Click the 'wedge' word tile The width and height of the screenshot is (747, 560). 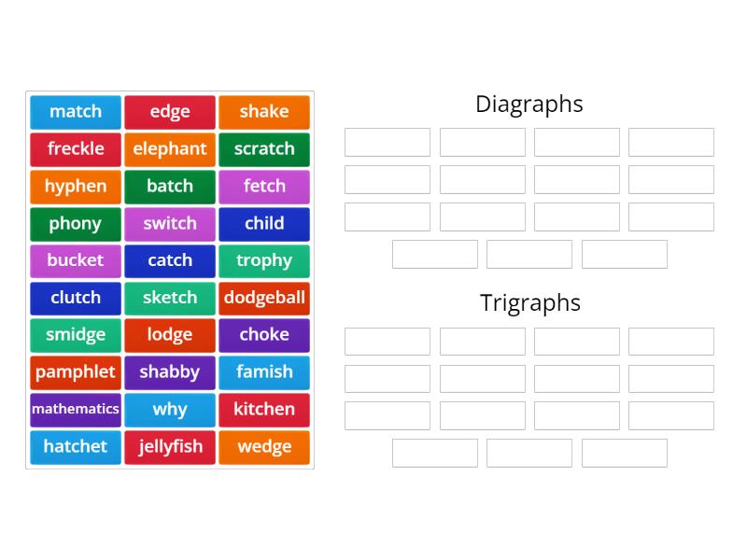click(264, 447)
